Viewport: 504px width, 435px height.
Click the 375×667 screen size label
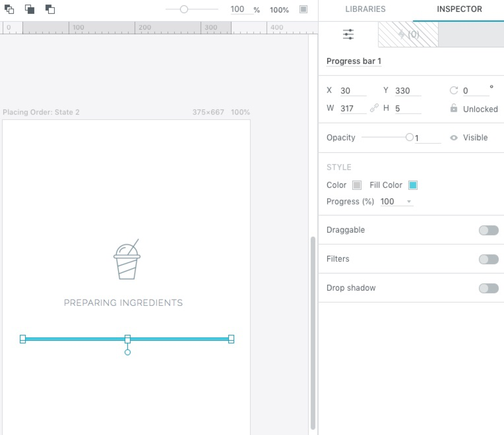(208, 112)
